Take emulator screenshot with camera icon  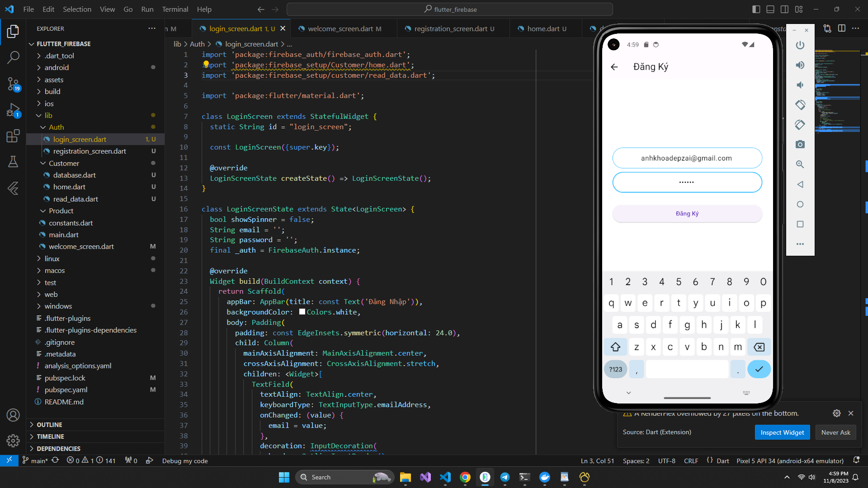tap(800, 145)
